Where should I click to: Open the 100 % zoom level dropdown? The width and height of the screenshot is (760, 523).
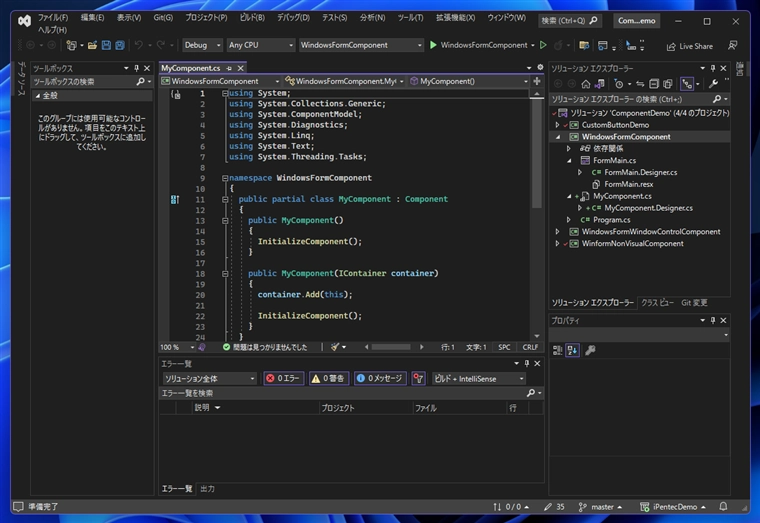pos(177,347)
